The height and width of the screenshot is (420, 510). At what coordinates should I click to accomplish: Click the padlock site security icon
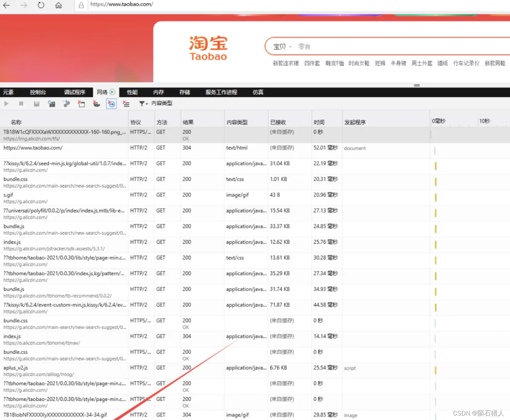[x=81, y=5]
